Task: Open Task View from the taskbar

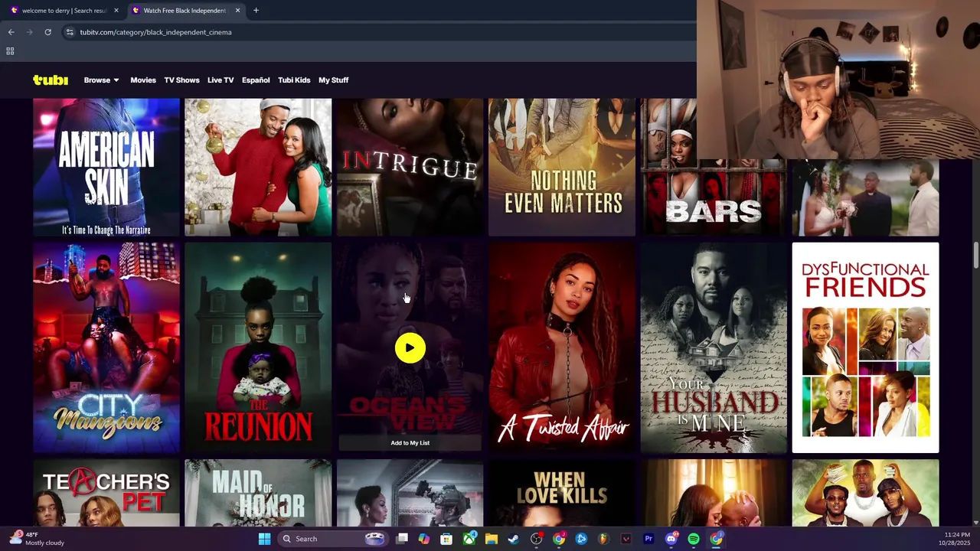Action: 402,539
